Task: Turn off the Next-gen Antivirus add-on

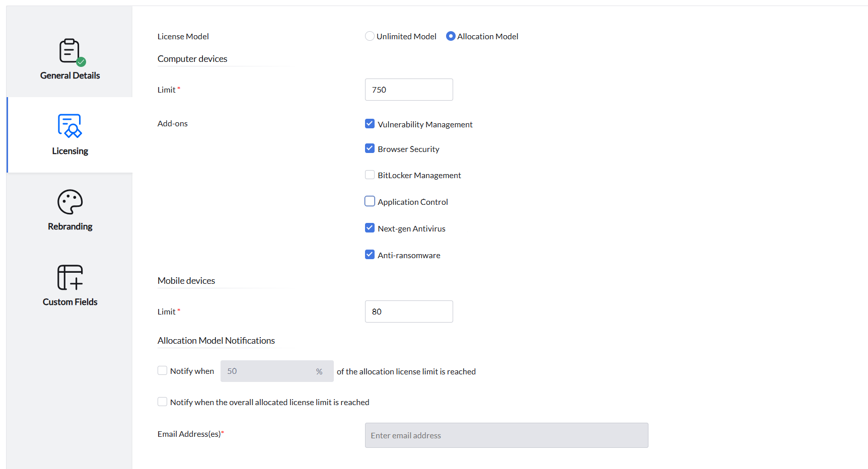Action: tap(370, 228)
